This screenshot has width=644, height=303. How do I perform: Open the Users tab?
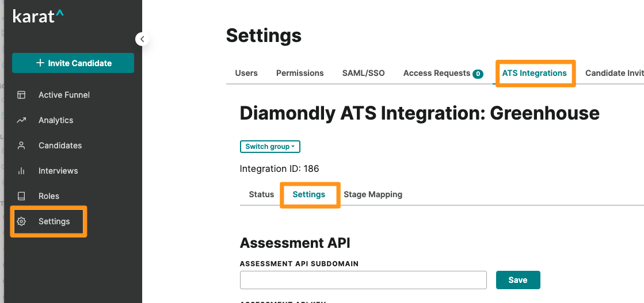tap(246, 73)
